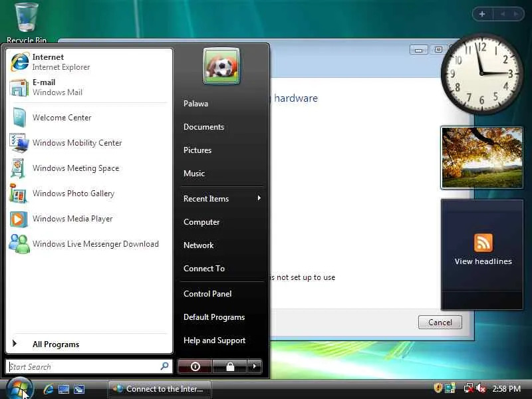Open Palawa user folder
Screen dimensions: 532x399
(x=196, y=104)
